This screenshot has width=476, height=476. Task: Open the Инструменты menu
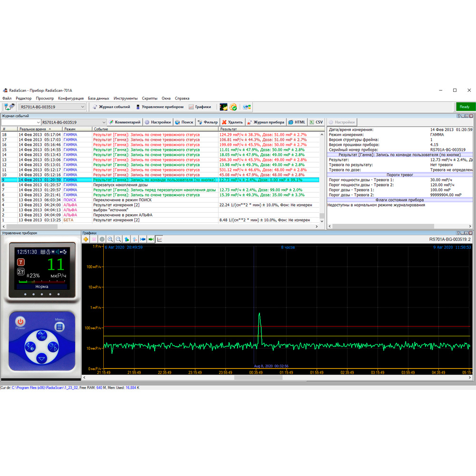point(126,99)
